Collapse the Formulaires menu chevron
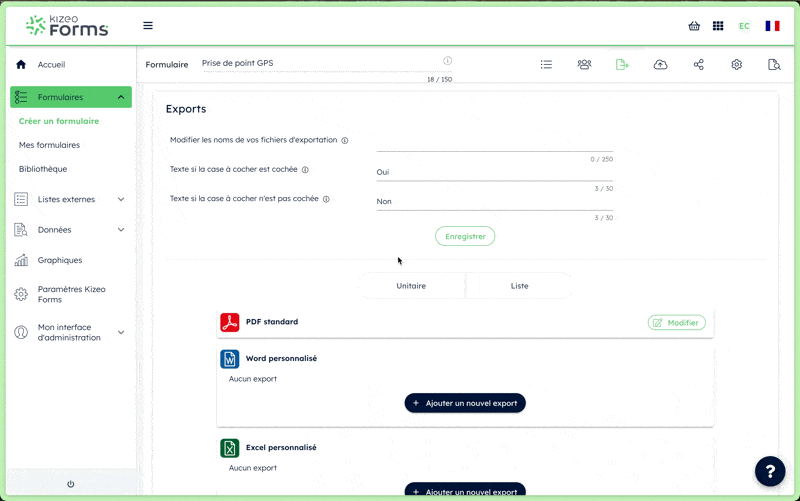This screenshot has height=501, width=800. 121,97
